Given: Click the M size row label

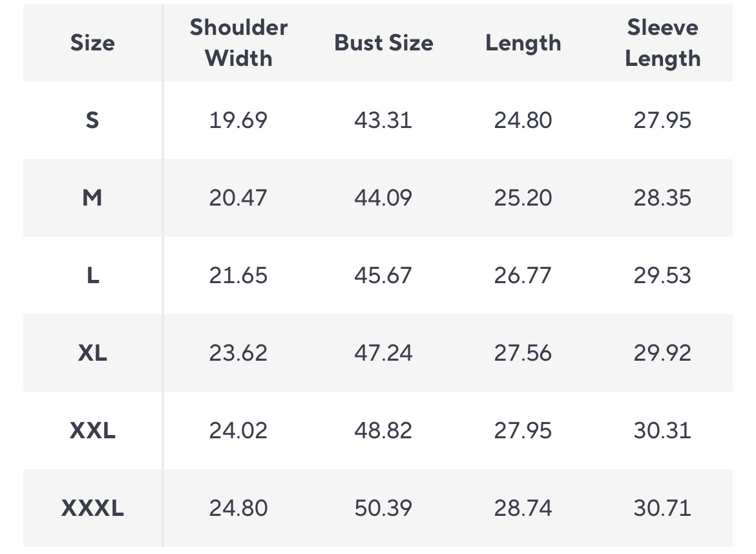Looking at the screenshot, I should 92,198.
